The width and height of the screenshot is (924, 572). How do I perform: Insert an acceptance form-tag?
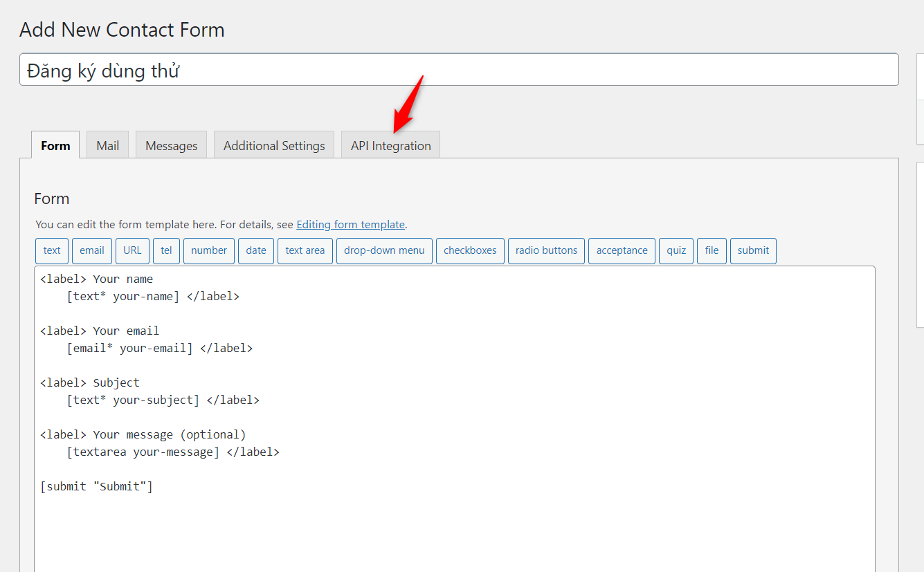622,250
